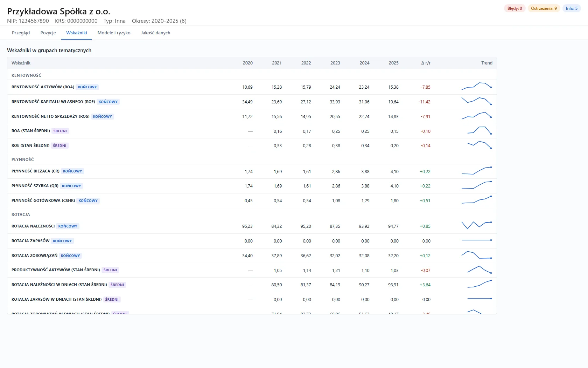Image resolution: width=588 pixels, height=368 pixels.
Task: Click the Δ r/r column header
Action: click(x=426, y=63)
